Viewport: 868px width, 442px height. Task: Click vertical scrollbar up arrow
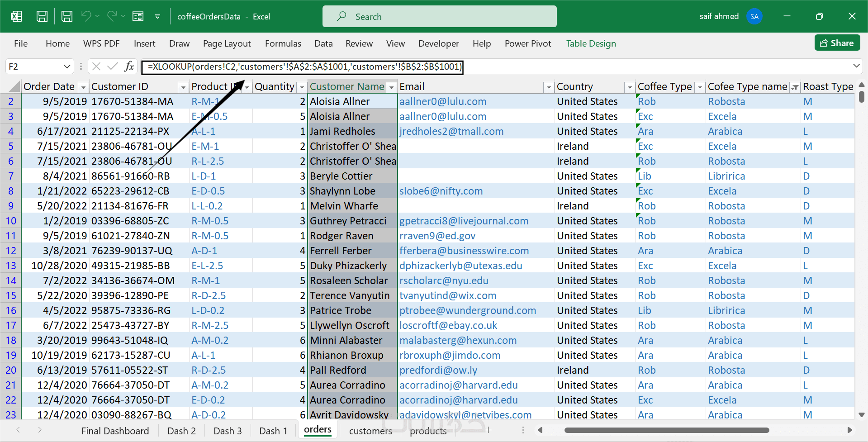click(x=861, y=85)
